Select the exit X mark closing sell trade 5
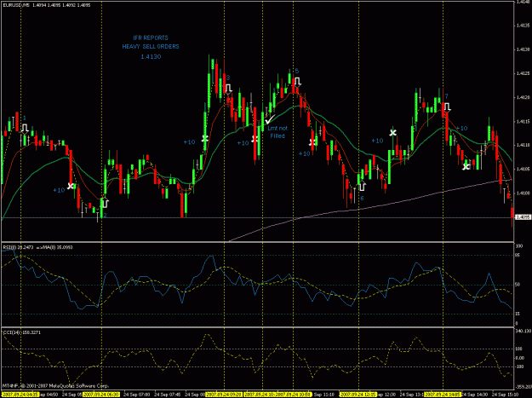 point(313,141)
